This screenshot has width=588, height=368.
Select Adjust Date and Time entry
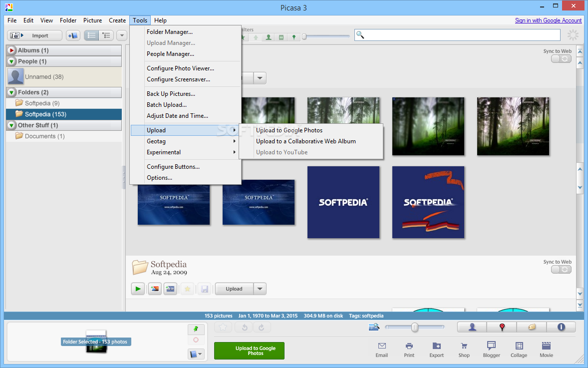point(185,115)
